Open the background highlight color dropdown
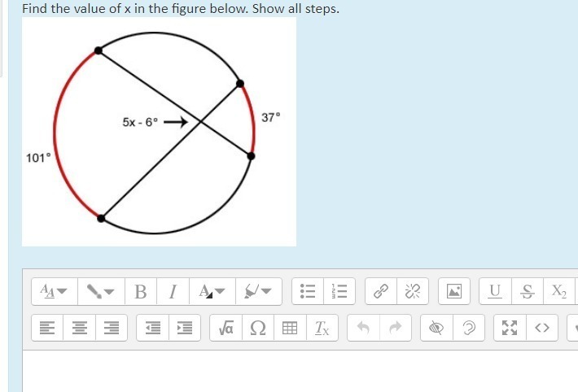The height and width of the screenshot is (392, 578). pyautogui.click(x=256, y=290)
